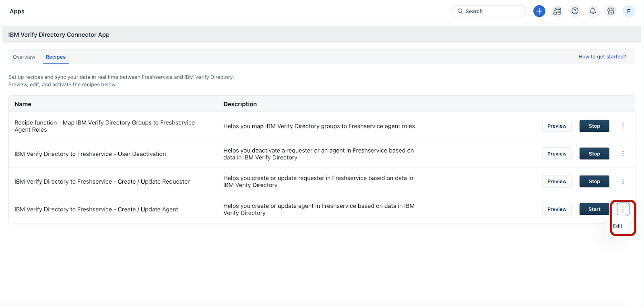Select recipe name 'Recipe function - Map IBM Verify Directory Groups'
The width and height of the screenshot is (644, 306).
coord(105,126)
